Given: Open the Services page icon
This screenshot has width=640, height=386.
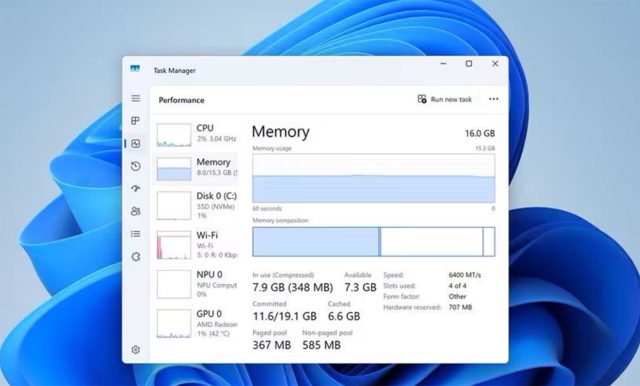Looking at the screenshot, I should 136,257.
